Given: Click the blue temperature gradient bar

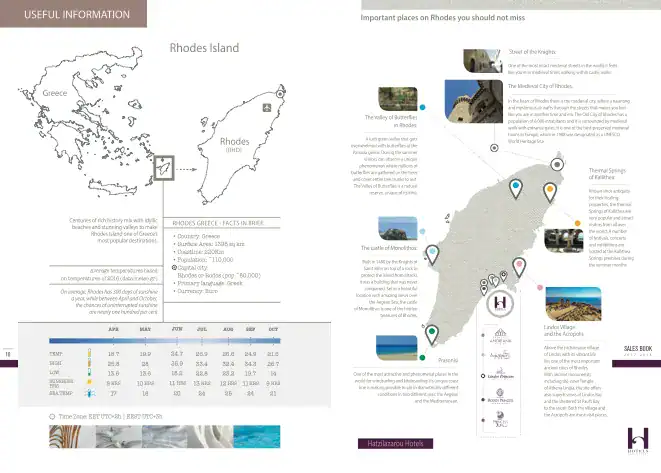Looking at the screenshot, I should (x=164, y=341).
